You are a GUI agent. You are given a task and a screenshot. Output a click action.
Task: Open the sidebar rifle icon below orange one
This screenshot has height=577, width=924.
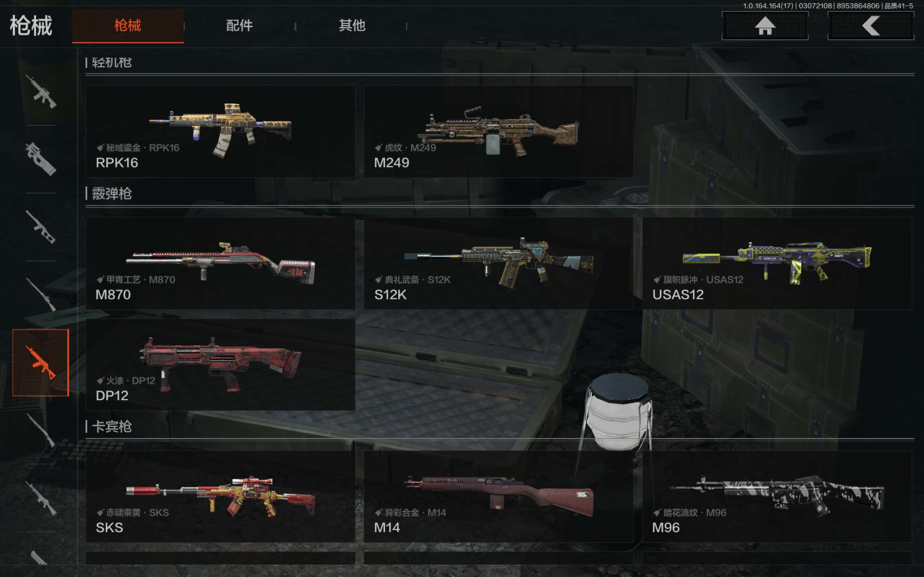(41, 430)
